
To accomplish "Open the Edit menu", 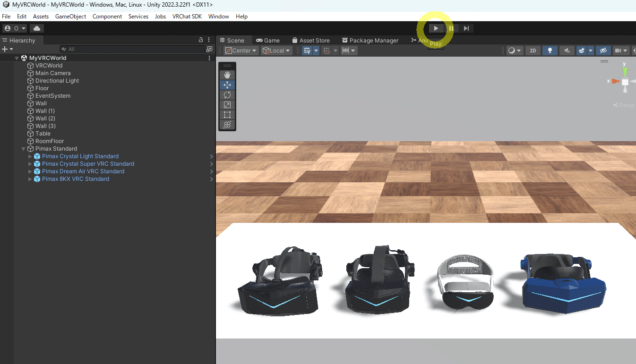I will tap(22, 17).
